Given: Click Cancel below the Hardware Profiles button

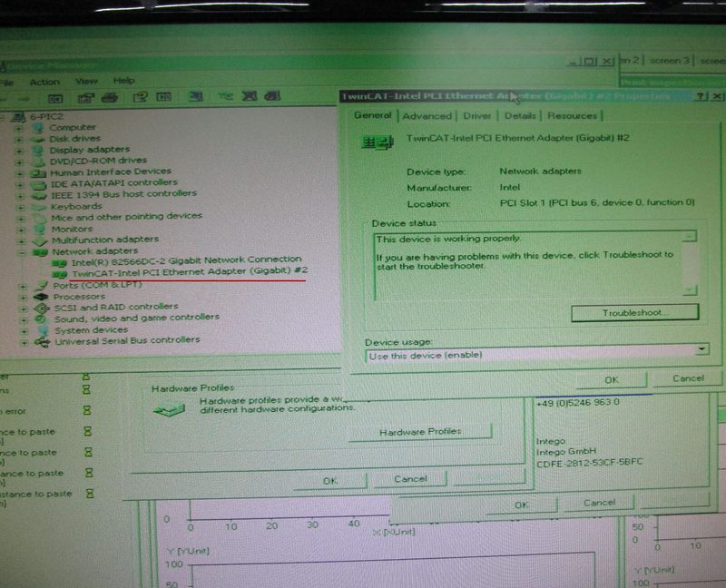Looking at the screenshot, I should tap(410, 479).
